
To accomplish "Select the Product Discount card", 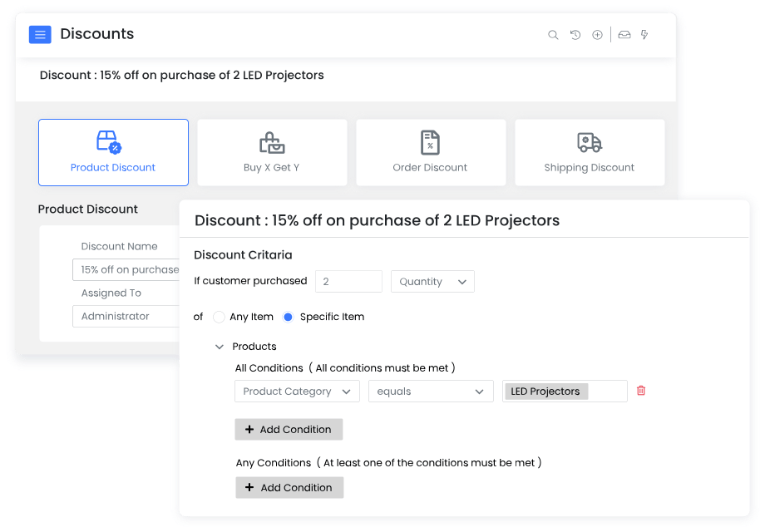I will pyautogui.click(x=113, y=153).
